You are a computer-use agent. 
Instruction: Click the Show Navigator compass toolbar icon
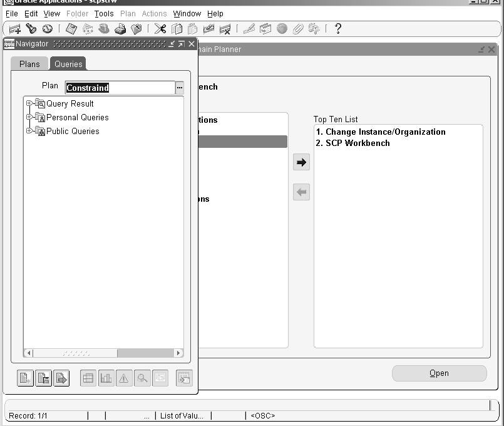[x=48, y=29]
